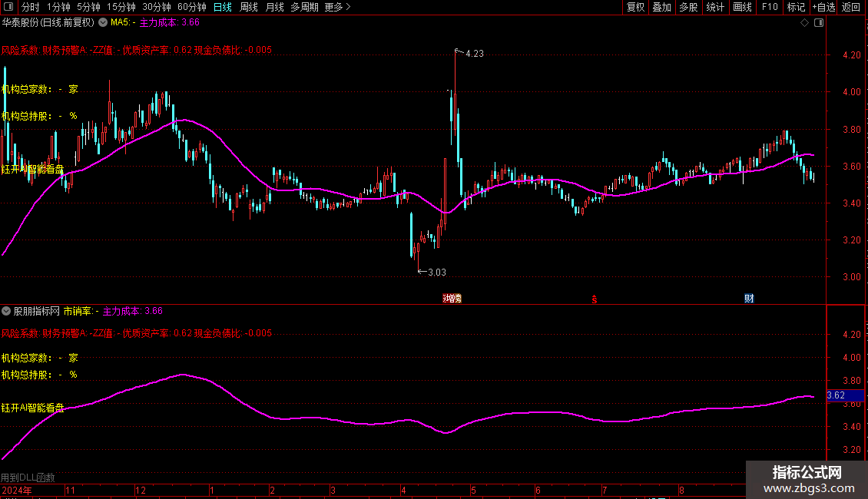Open F10 company information
Screen dimensions: 868x499
coord(770,7)
